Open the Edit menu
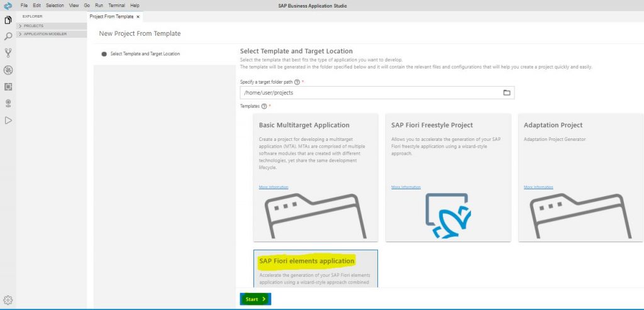644x310 pixels. click(x=36, y=5)
